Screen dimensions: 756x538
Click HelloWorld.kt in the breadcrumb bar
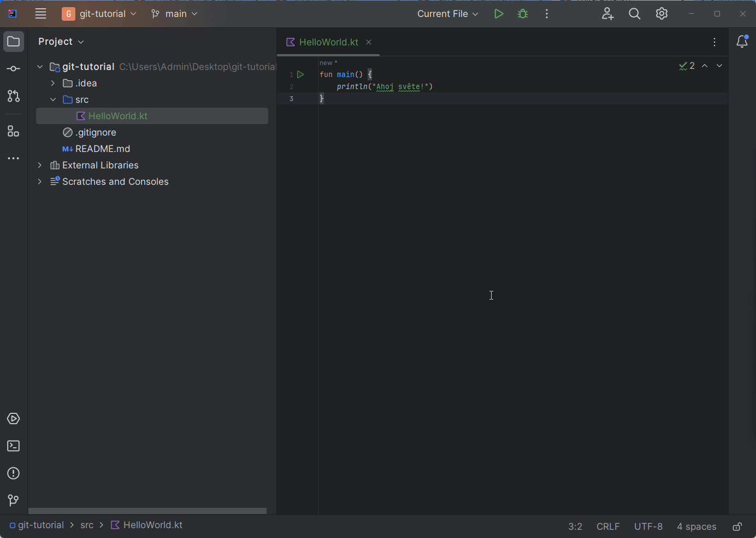click(146, 525)
